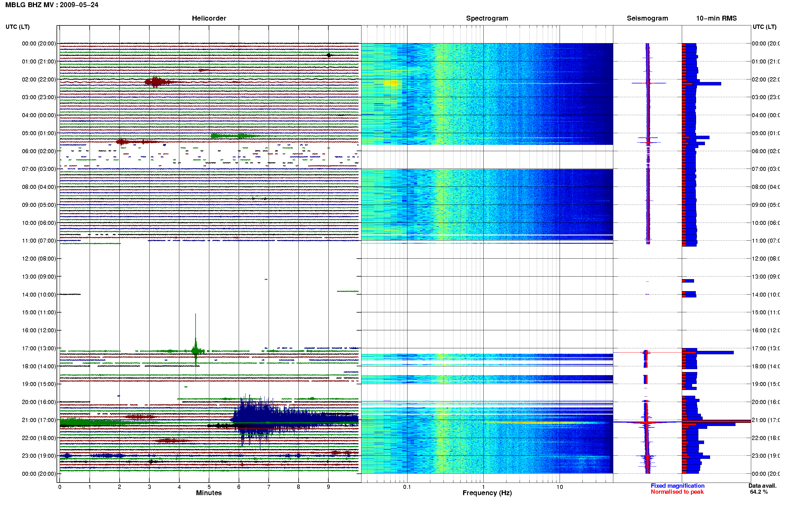Viewport: 812px width, 508px height.
Task: Click the left '02:00 (22:00)' time label
Action: click(39, 79)
